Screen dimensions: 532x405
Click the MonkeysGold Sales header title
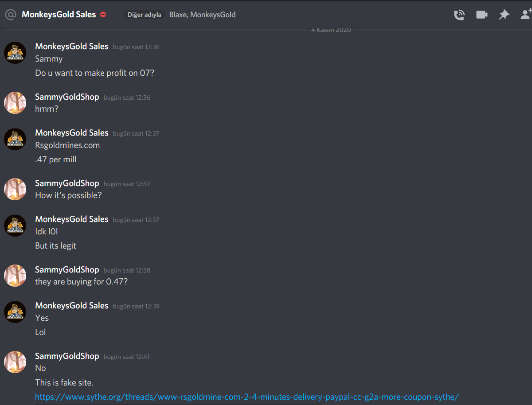click(59, 15)
